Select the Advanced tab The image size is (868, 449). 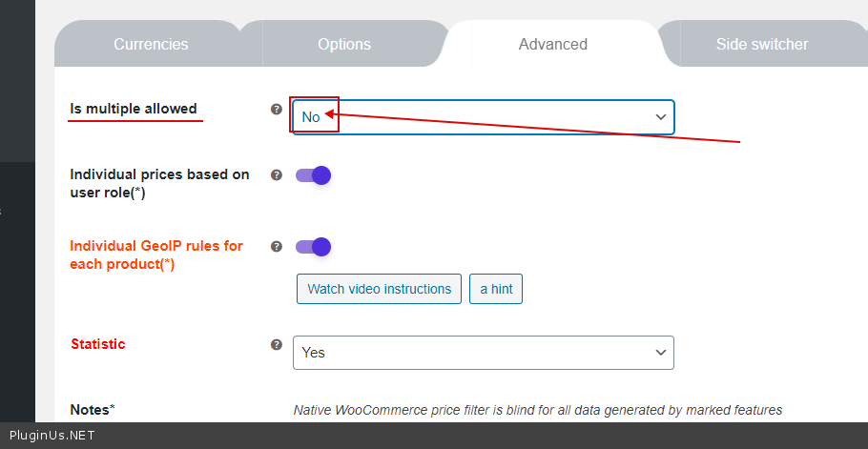pyautogui.click(x=553, y=44)
